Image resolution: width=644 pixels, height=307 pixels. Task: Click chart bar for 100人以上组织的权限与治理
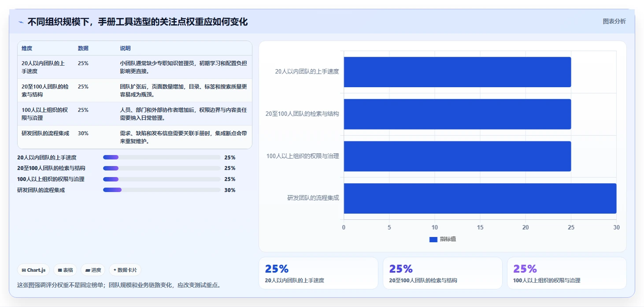coord(457,156)
